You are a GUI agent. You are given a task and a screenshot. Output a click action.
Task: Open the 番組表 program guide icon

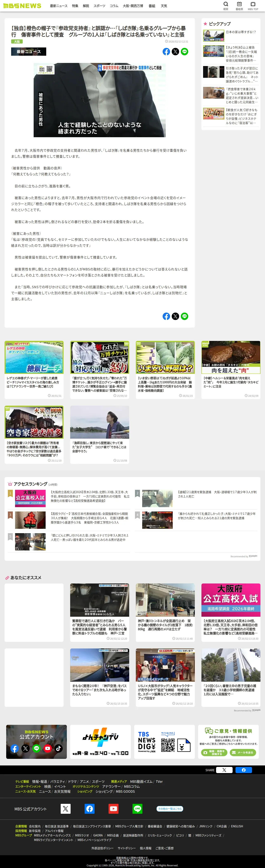click(x=239, y=5)
